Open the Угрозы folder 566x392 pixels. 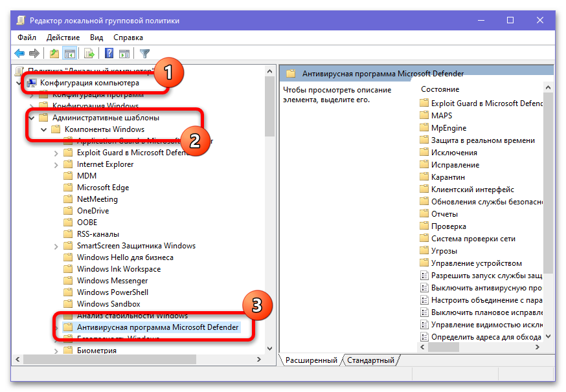pos(444,250)
